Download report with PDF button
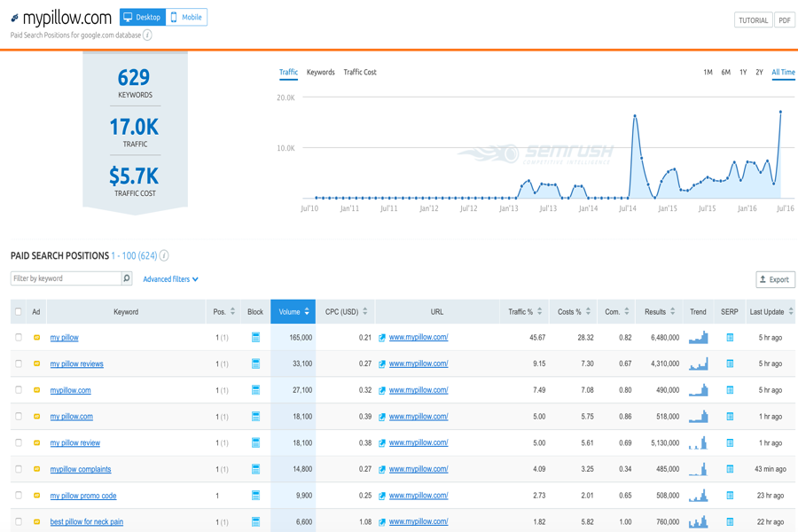The height and width of the screenshot is (532, 798). tap(785, 20)
